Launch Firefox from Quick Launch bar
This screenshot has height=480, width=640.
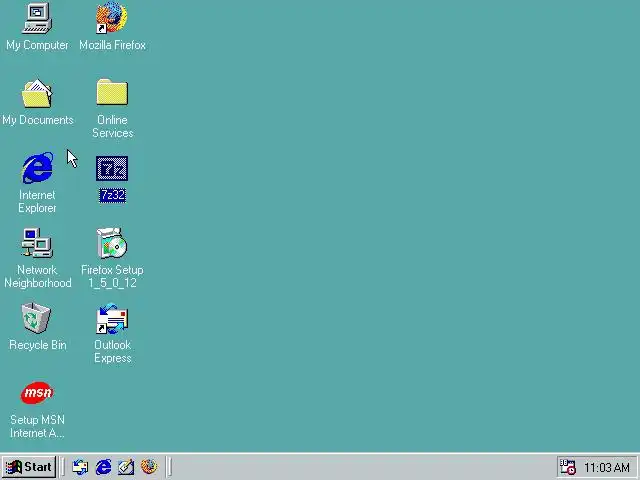[x=149, y=467]
